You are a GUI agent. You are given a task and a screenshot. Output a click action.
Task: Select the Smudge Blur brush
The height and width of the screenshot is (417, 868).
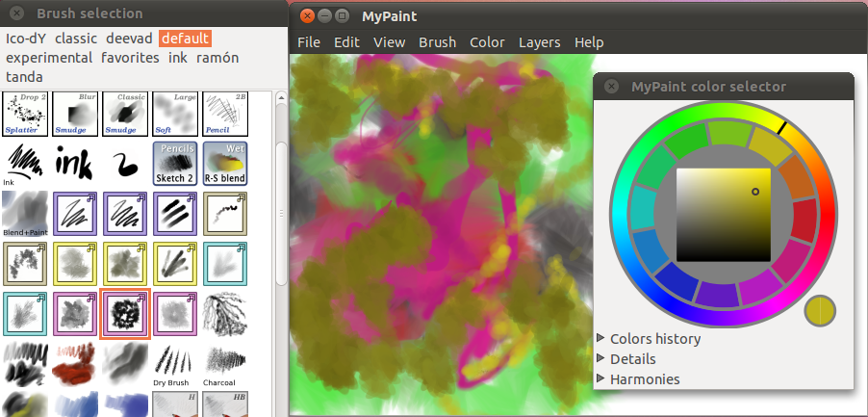point(75,114)
